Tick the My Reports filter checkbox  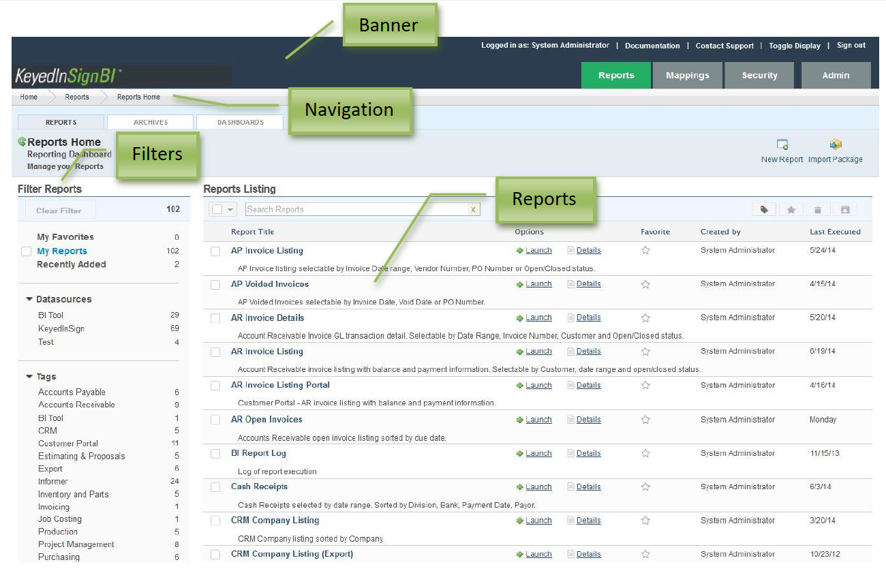(x=26, y=251)
